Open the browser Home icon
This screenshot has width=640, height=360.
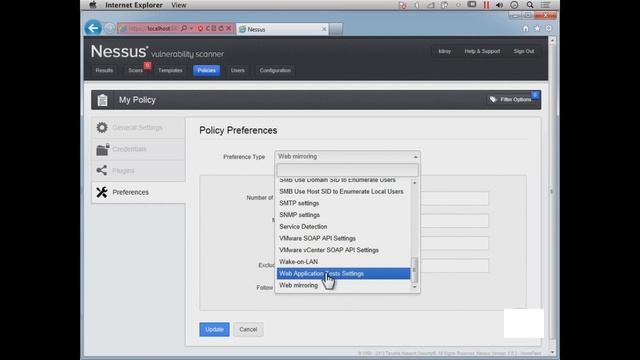(525, 29)
